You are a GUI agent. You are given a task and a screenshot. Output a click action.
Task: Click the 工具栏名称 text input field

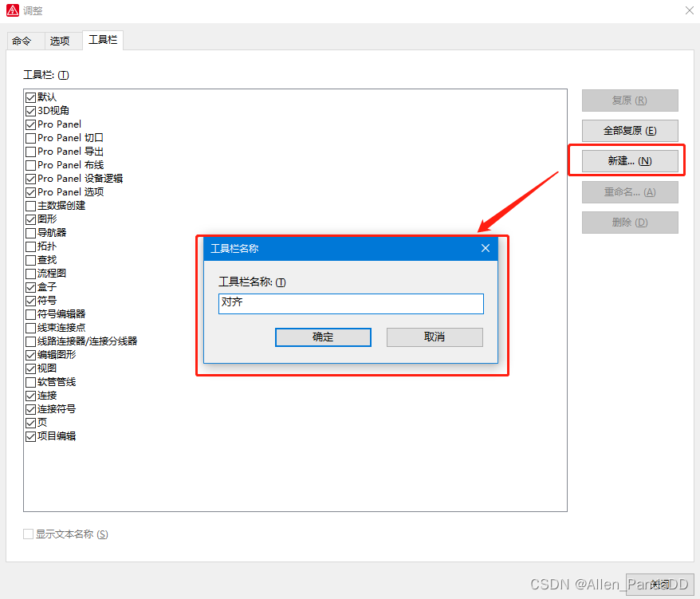coord(351,304)
